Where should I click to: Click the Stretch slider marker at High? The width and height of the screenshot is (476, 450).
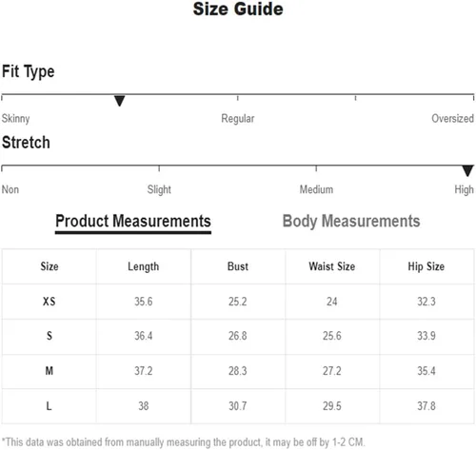point(467,171)
